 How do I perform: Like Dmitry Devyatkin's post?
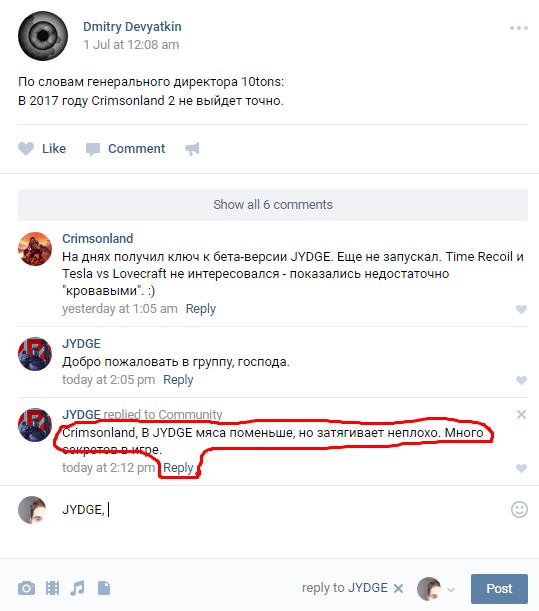42,148
